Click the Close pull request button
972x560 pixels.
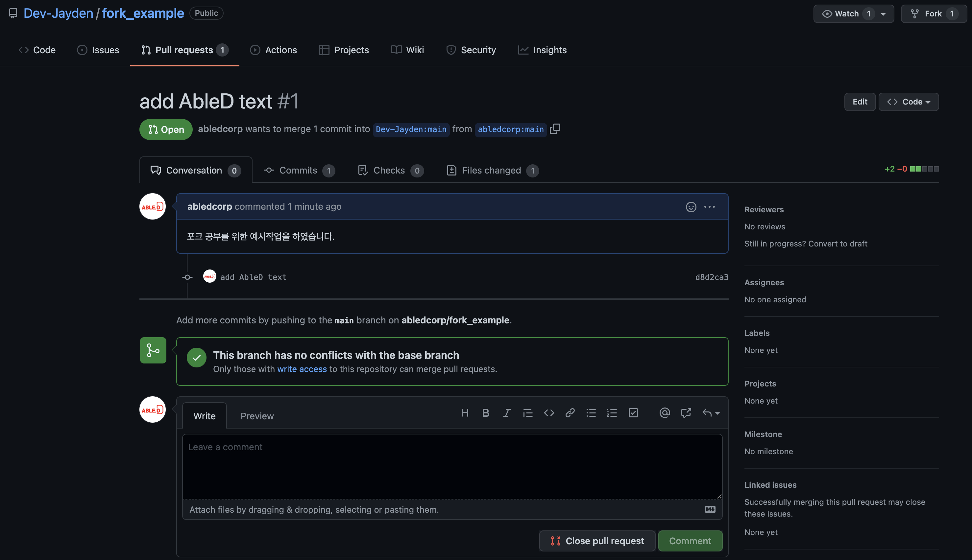click(597, 541)
